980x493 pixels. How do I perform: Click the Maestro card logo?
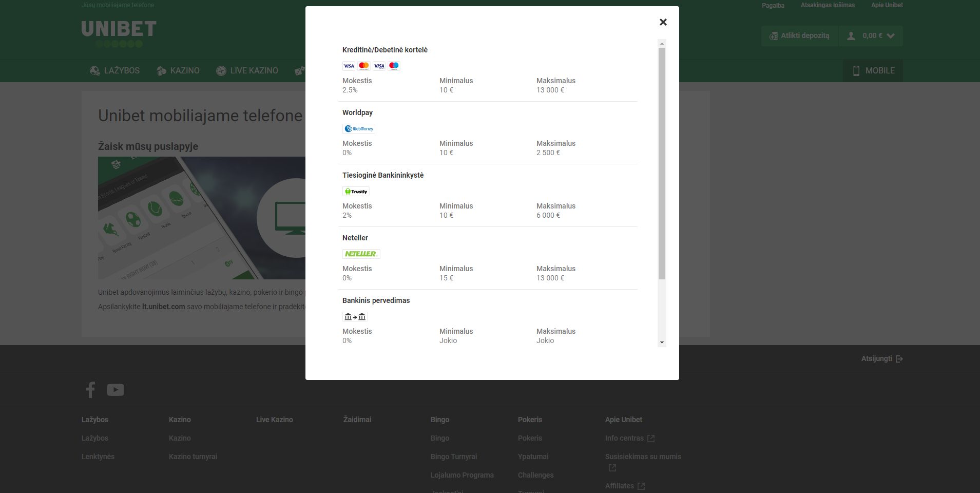[x=394, y=66]
